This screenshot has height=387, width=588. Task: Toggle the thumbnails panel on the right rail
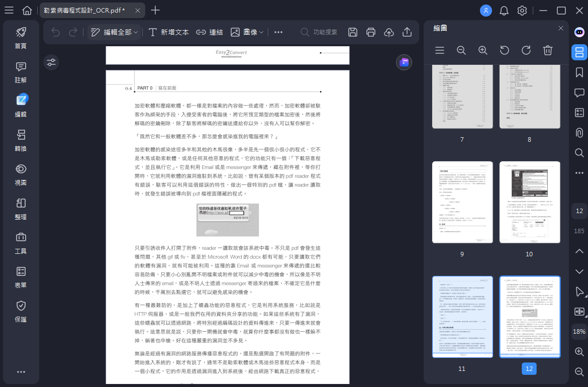(x=579, y=52)
